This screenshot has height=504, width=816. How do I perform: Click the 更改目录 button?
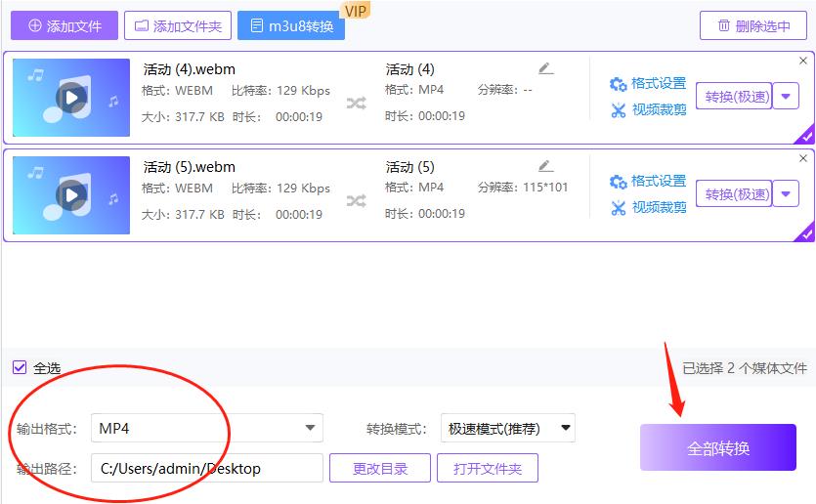tap(380, 468)
